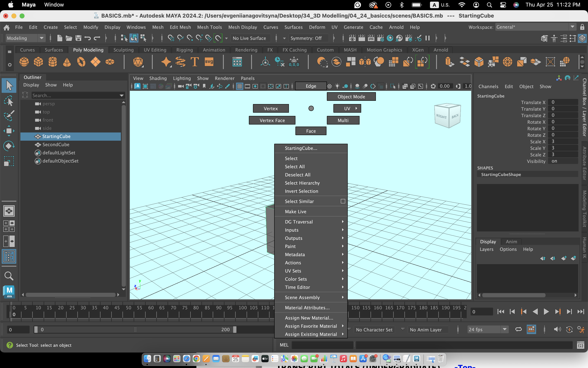Toggle the single perspective view layout
Image resolution: width=588 pixels, height=368 pixels.
[x=9, y=211]
